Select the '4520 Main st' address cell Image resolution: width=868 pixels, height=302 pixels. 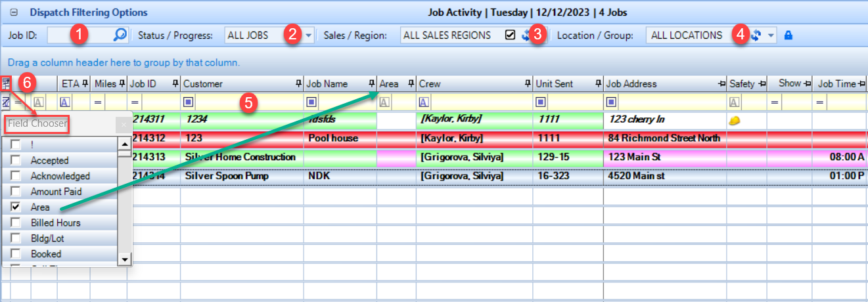coord(665,176)
